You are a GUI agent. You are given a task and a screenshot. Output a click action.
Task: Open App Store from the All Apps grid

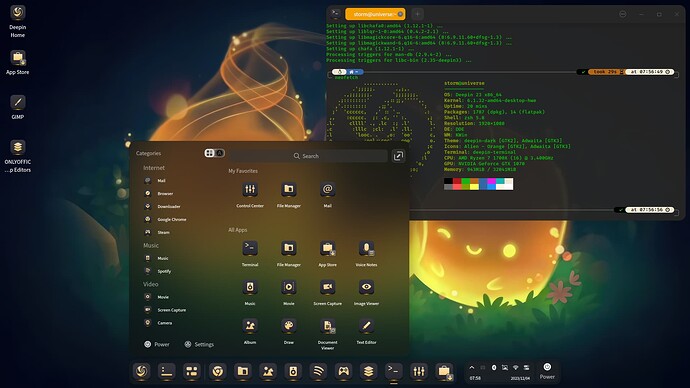pos(327,248)
